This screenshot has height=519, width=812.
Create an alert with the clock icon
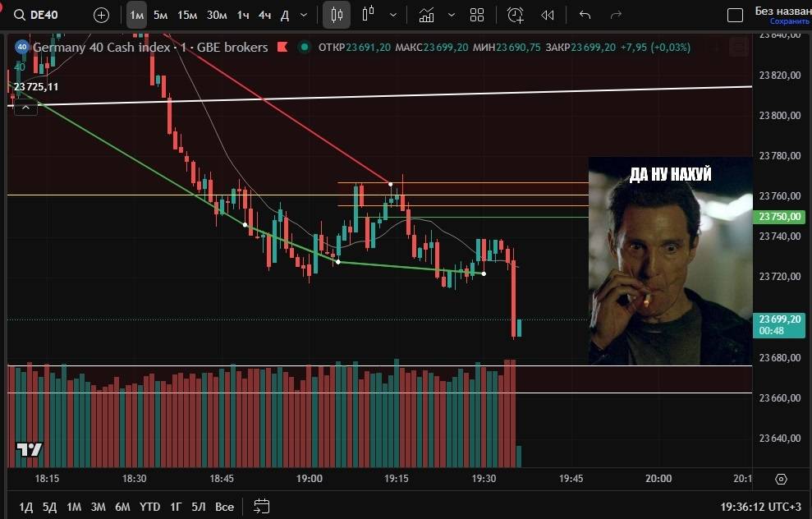[516, 15]
